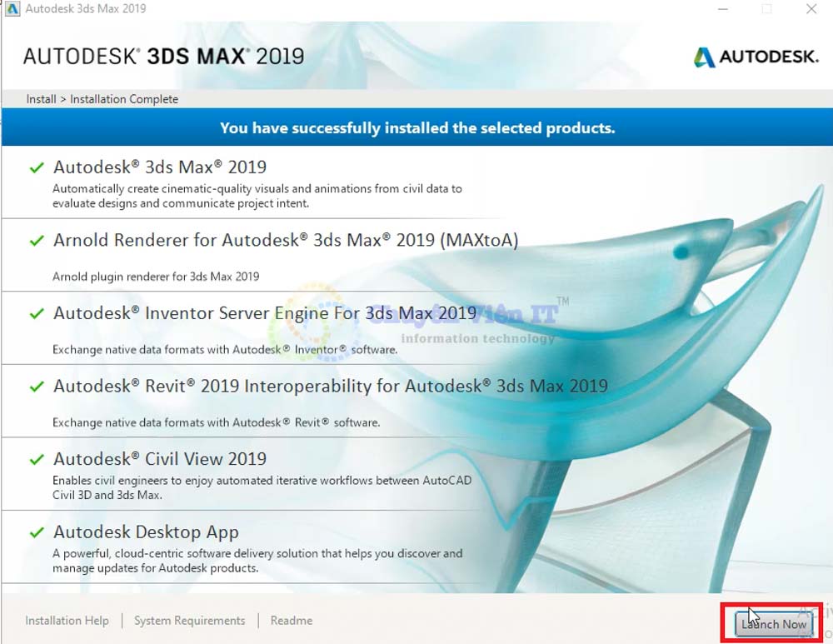Click the Revit 2019 Interoperability product title

click(331, 387)
